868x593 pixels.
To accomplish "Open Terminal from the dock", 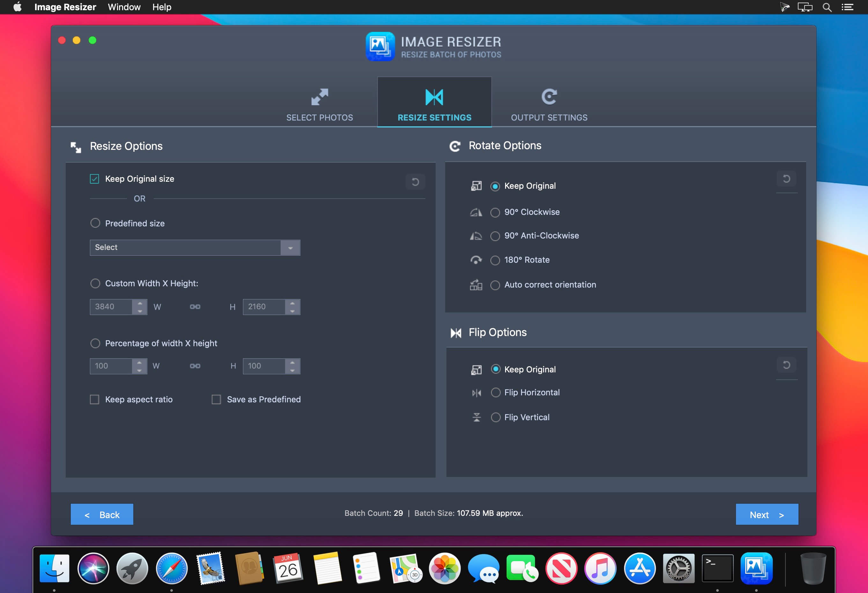I will 717,568.
